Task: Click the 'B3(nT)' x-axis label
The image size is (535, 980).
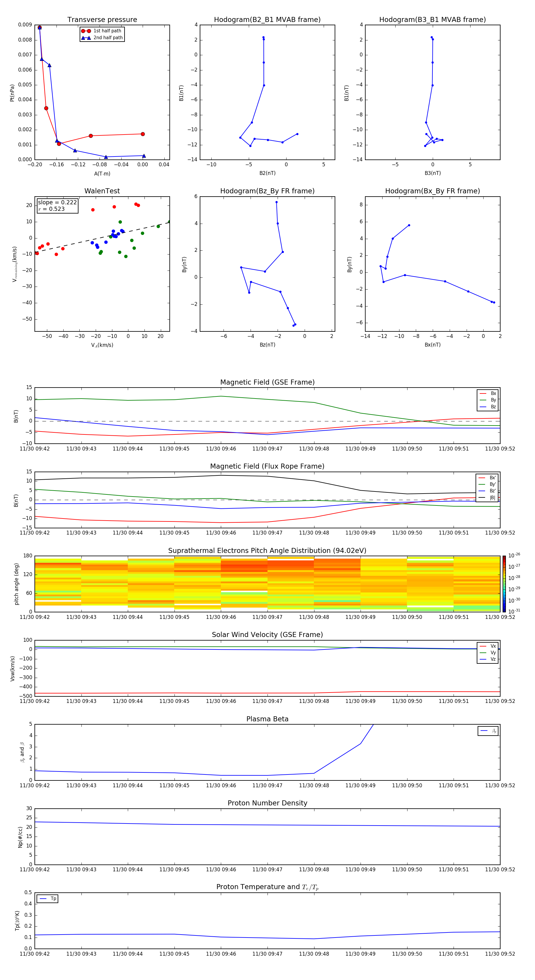Action: pos(432,173)
